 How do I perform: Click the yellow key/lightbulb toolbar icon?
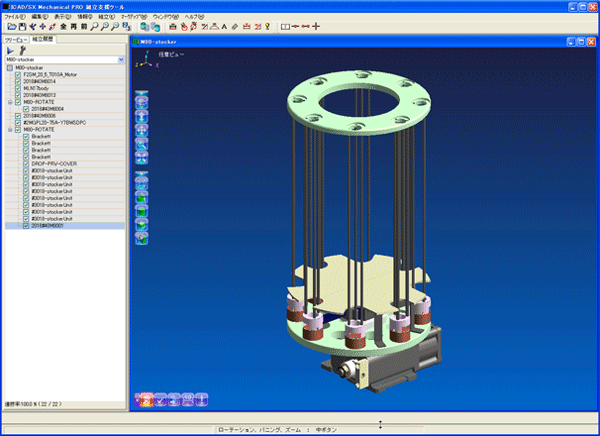pyautogui.click(x=267, y=26)
